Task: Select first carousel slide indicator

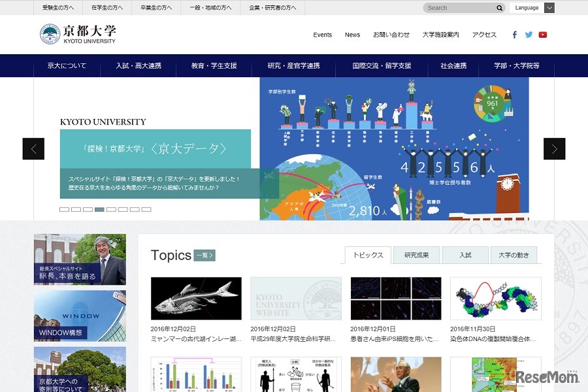Action: pyautogui.click(x=64, y=209)
